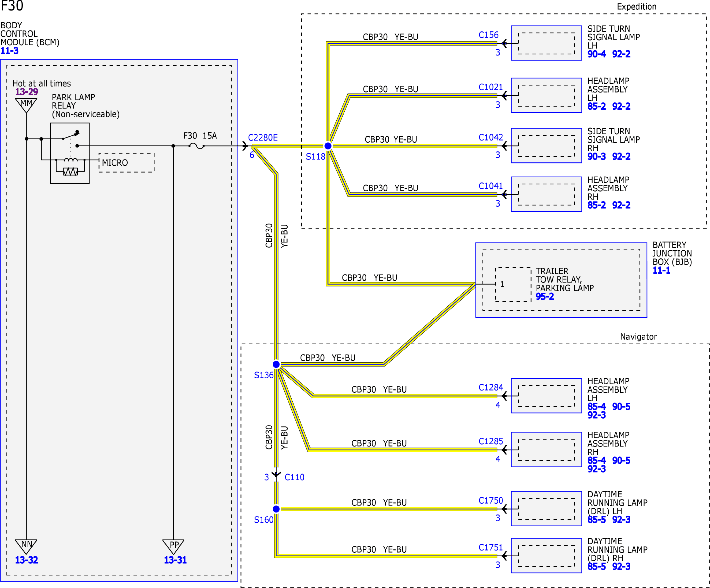Click the NN off-page triangle symbol
Viewport: 710px width, 588px height.
click(x=26, y=547)
